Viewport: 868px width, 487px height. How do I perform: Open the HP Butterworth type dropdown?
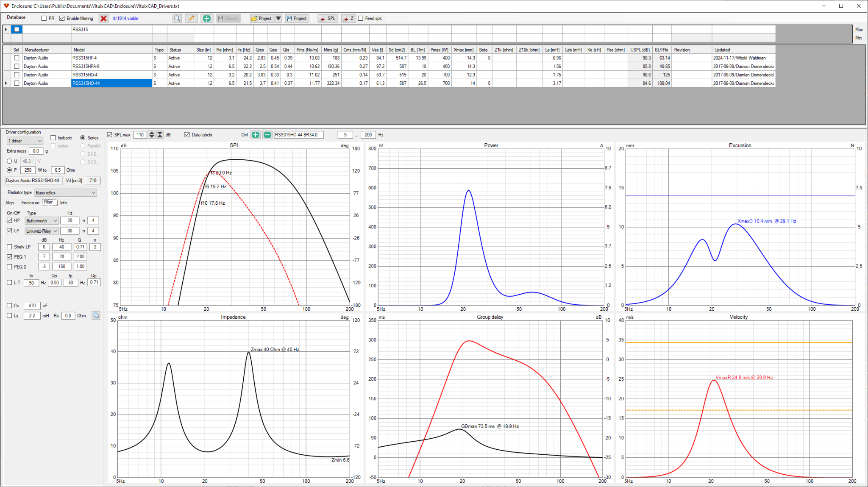click(x=42, y=220)
